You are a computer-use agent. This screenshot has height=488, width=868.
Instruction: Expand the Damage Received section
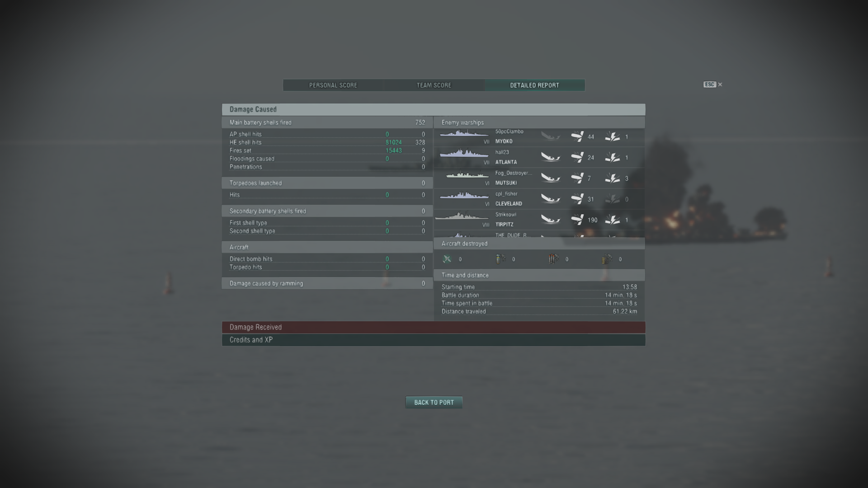(434, 327)
